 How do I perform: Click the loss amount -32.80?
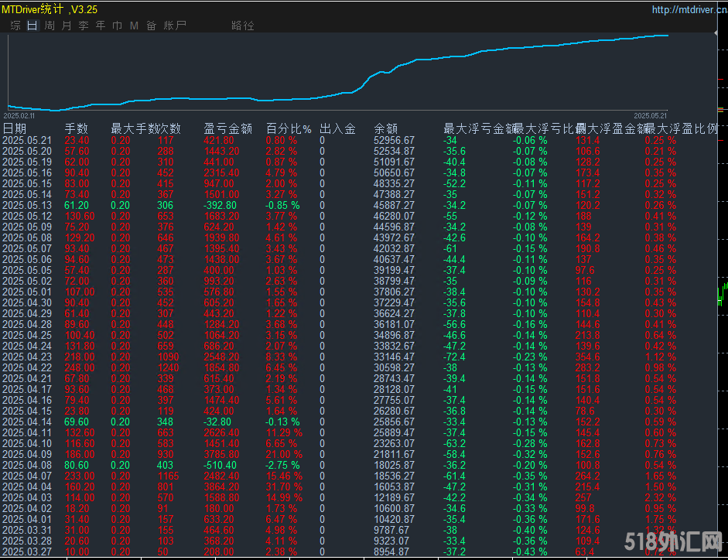point(217,422)
